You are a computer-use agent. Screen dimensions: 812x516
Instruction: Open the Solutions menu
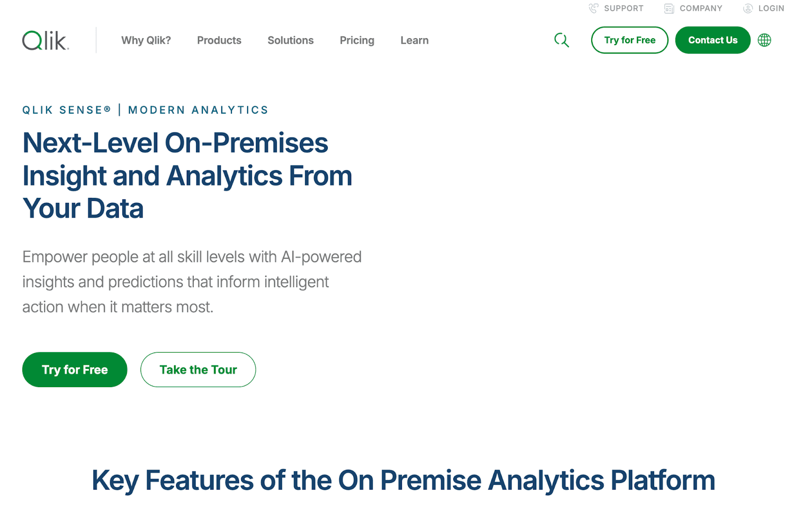[290, 40]
